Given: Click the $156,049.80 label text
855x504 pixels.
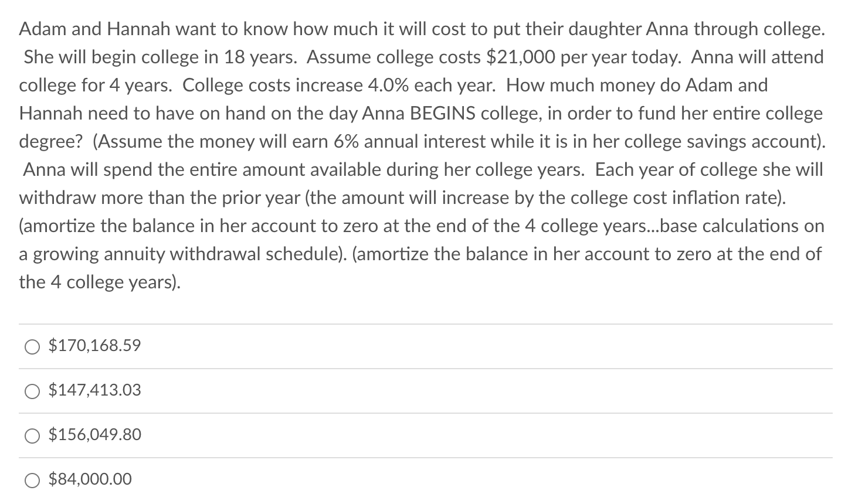Looking at the screenshot, I should (x=94, y=434).
